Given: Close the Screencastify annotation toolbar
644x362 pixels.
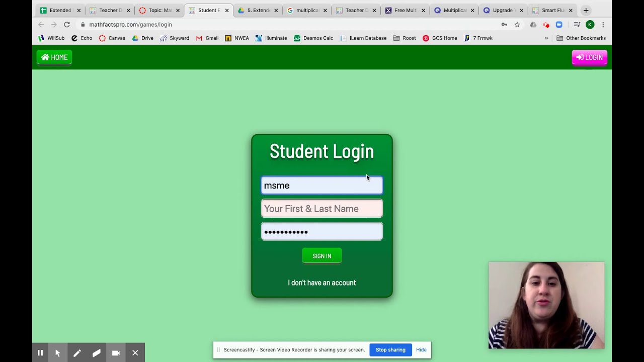Looking at the screenshot, I should coord(135,353).
